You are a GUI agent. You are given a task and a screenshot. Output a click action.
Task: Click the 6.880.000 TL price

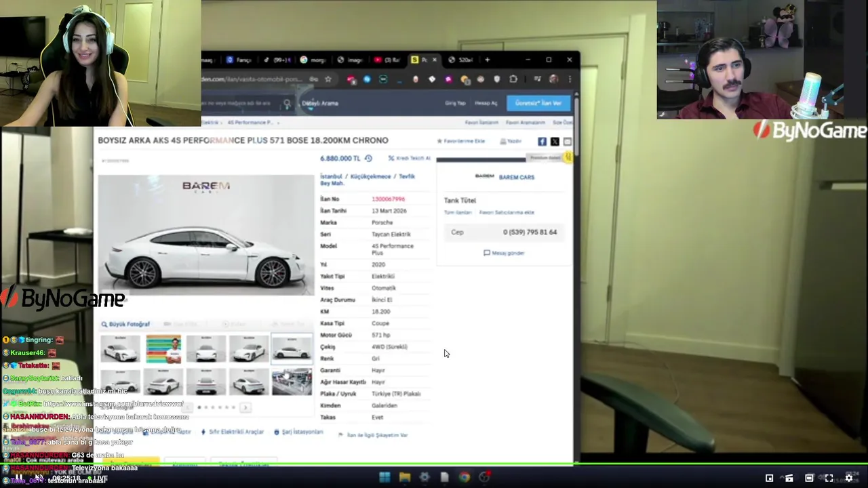click(x=340, y=159)
